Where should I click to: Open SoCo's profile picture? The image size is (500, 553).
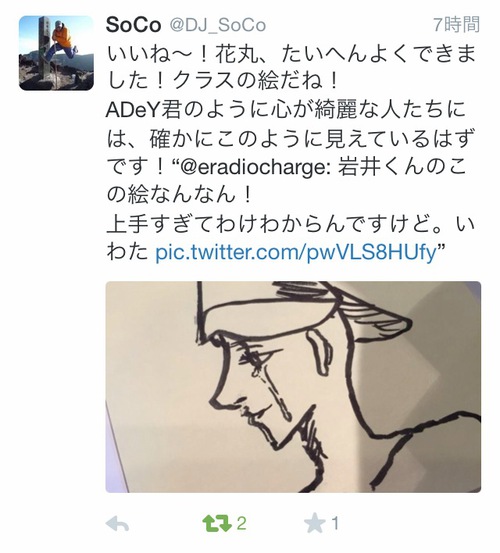click(x=56, y=53)
